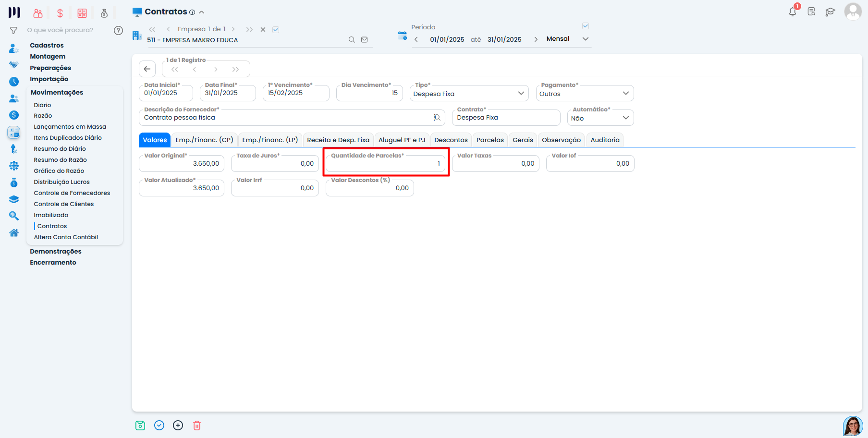
Task: Open Lançamentos em Massa in sidebar
Action: 70,127
